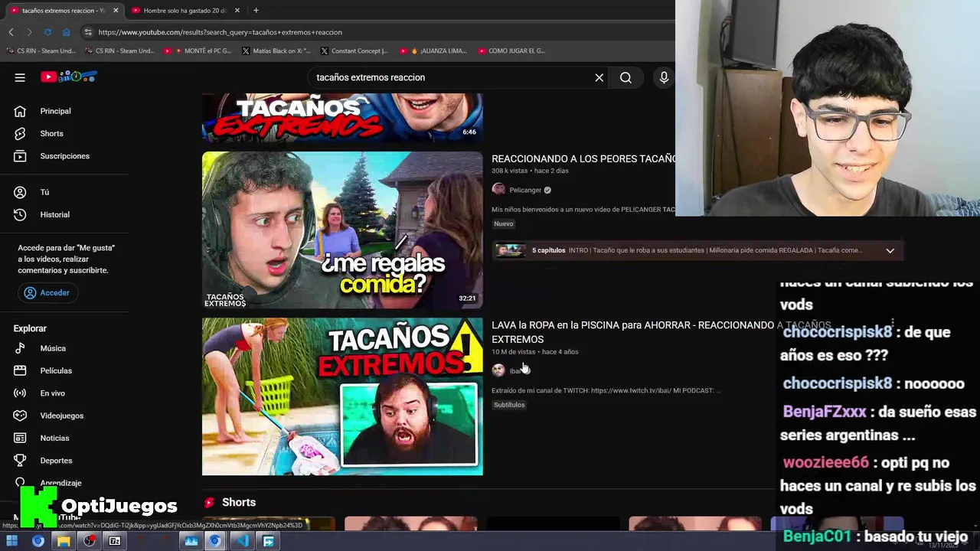Screen dimensions: 980x551
Task: Open 7-Zip from the taskbar
Action: tap(115, 541)
